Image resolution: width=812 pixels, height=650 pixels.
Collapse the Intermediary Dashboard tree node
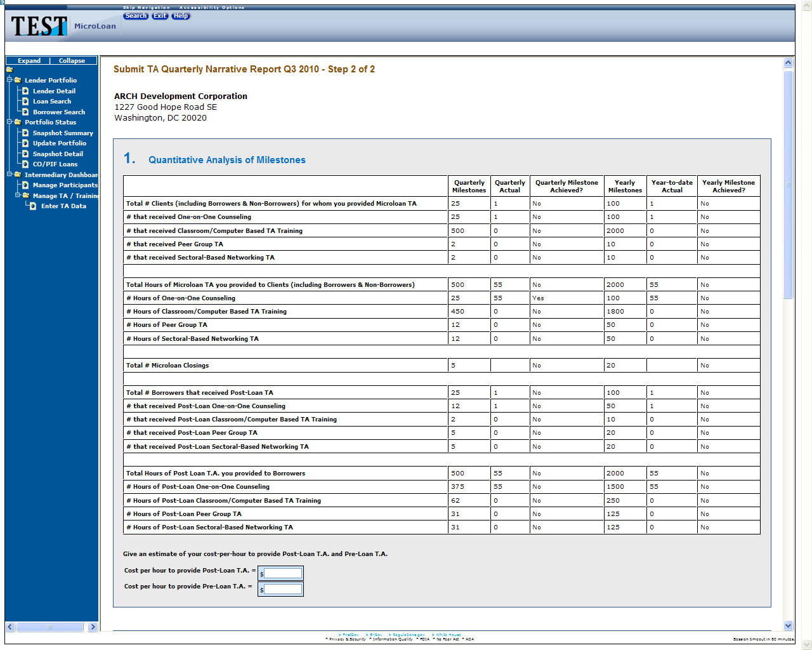coord(10,175)
